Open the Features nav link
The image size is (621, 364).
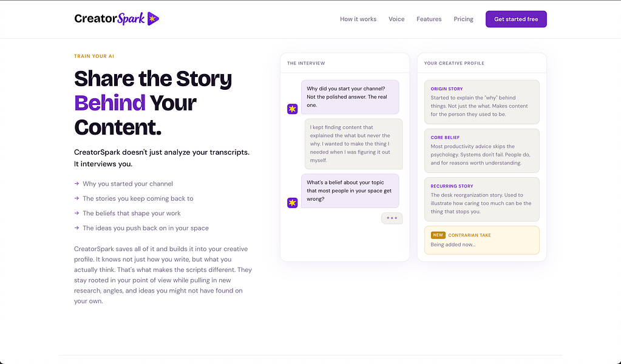[429, 19]
